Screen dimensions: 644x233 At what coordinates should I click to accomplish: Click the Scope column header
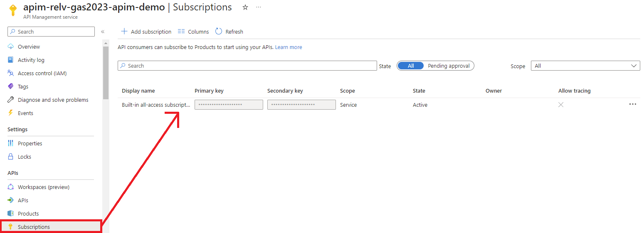348,91
